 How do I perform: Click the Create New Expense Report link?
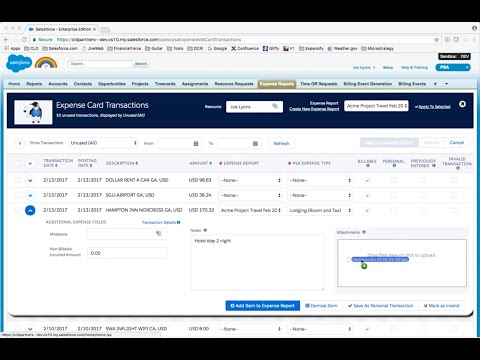coord(314,109)
